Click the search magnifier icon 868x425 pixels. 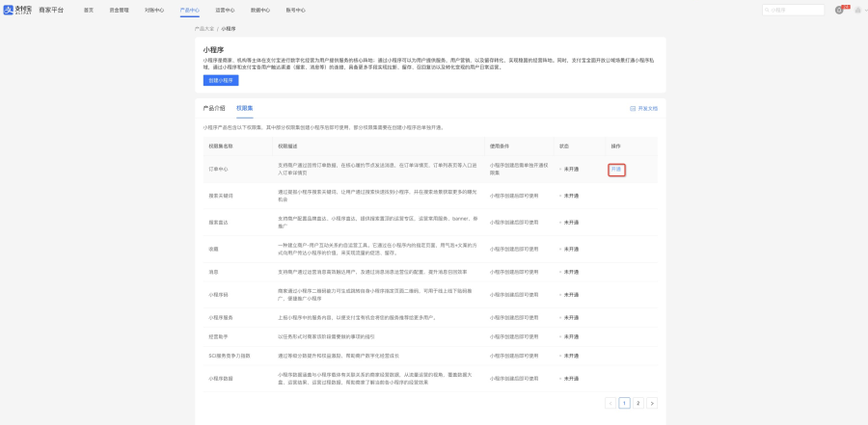click(768, 10)
